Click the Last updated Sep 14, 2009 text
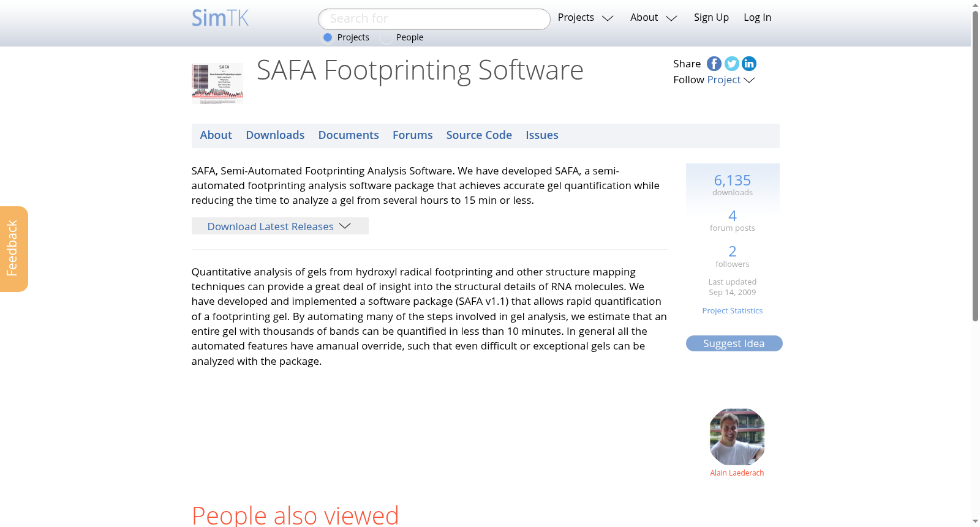The height and width of the screenshot is (527, 980). click(x=733, y=287)
